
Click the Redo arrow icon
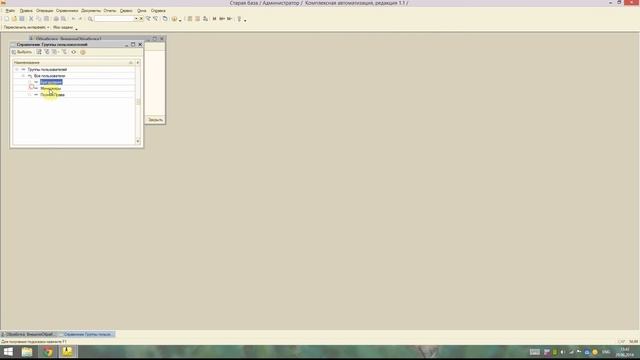pos(80,19)
